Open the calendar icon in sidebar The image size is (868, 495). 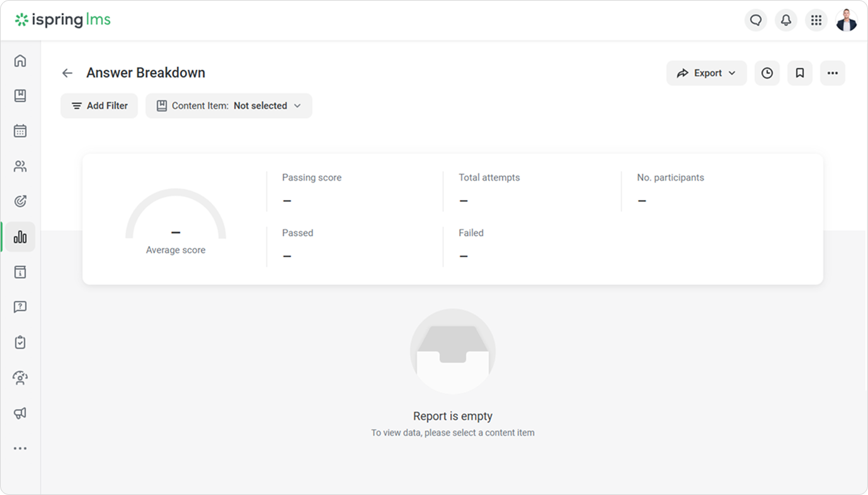point(20,131)
